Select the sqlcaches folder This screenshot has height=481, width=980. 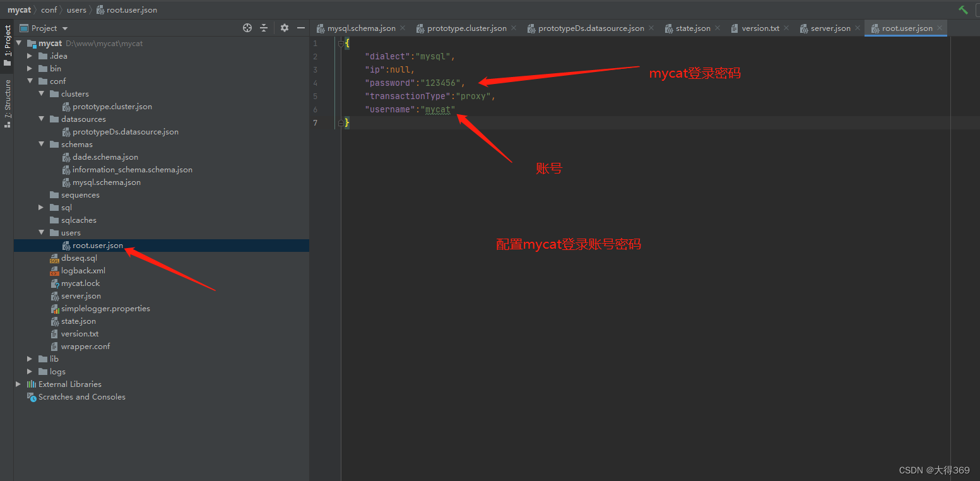point(78,220)
